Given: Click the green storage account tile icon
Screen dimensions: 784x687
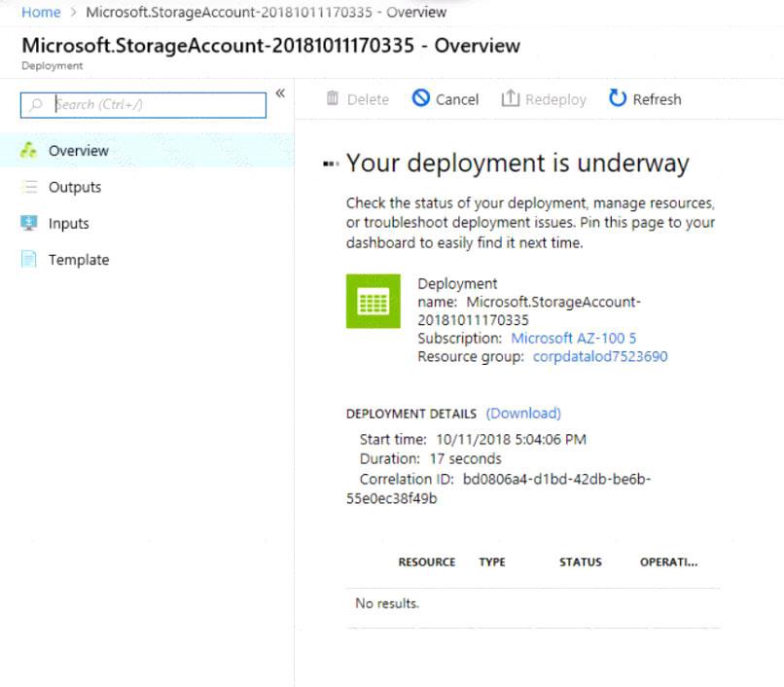Looking at the screenshot, I should [373, 302].
